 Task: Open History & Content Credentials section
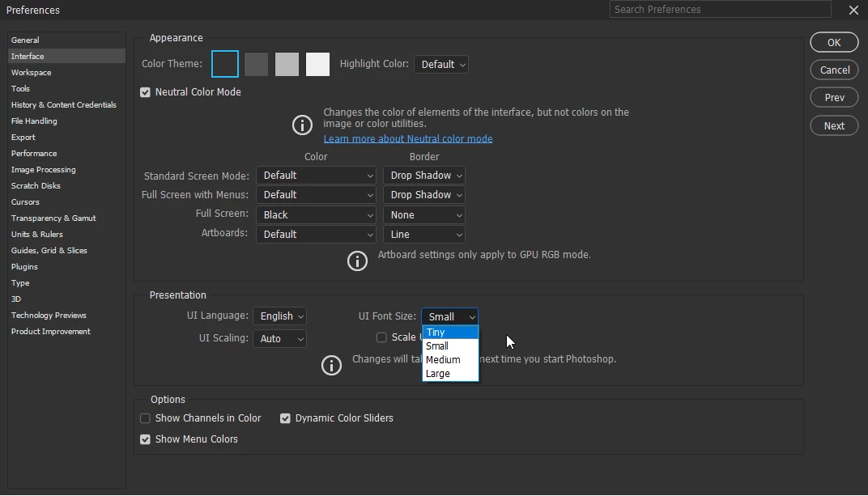[66, 104]
